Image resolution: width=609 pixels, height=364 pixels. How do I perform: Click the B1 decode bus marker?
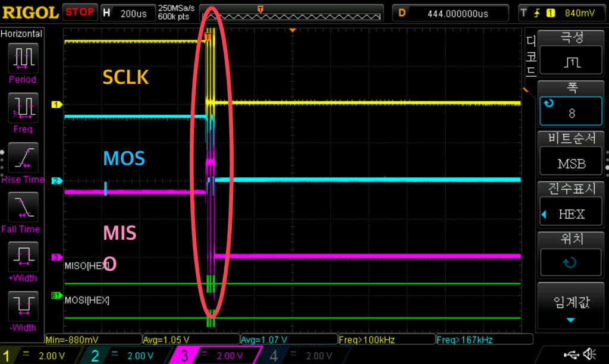[56, 296]
